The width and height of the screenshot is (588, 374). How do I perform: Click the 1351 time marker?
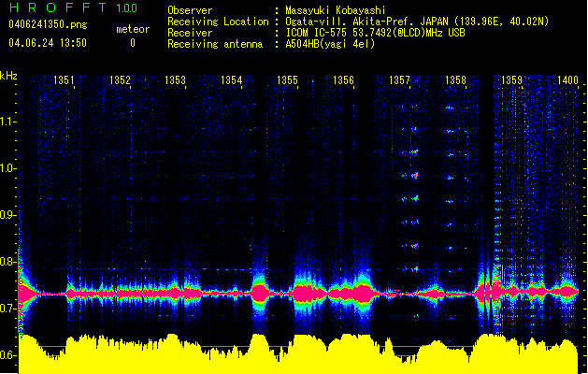click(x=64, y=79)
